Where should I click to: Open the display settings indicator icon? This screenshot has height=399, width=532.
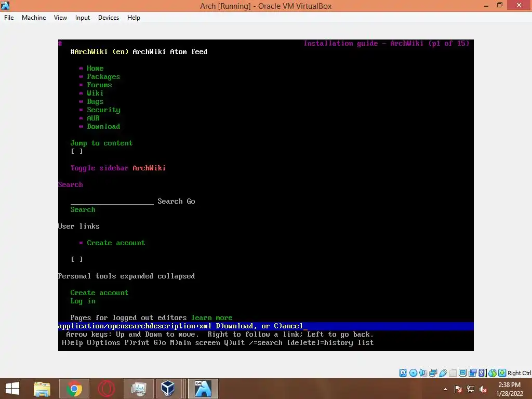pyautogui.click(x=462, y=373)
